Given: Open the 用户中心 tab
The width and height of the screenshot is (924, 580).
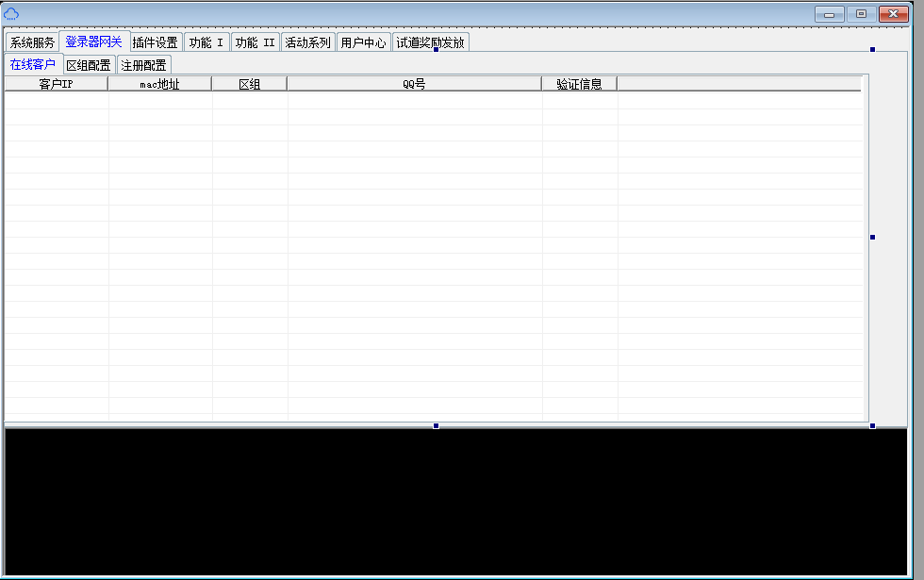Looking at the screenshot, I should pyautogui.click(x=363, y=42).
